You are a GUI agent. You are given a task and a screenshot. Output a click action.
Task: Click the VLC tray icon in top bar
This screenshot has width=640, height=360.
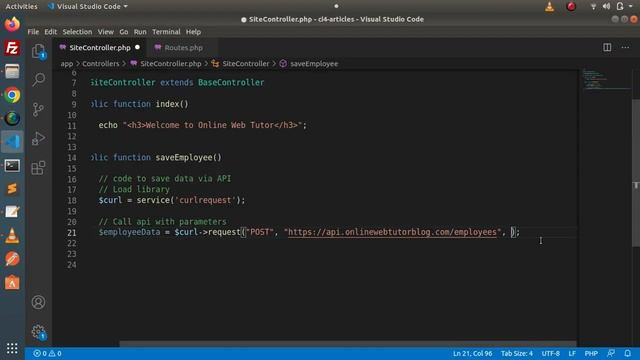click(549, 6)
